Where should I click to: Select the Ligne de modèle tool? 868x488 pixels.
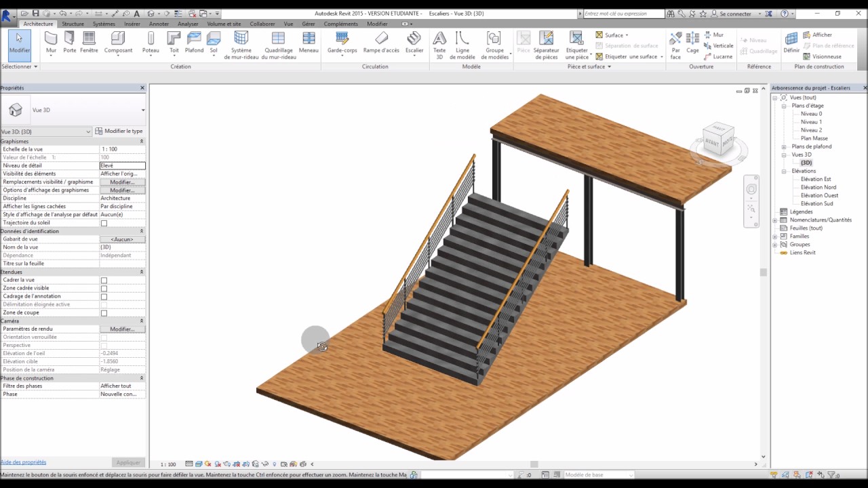point(462,45)
